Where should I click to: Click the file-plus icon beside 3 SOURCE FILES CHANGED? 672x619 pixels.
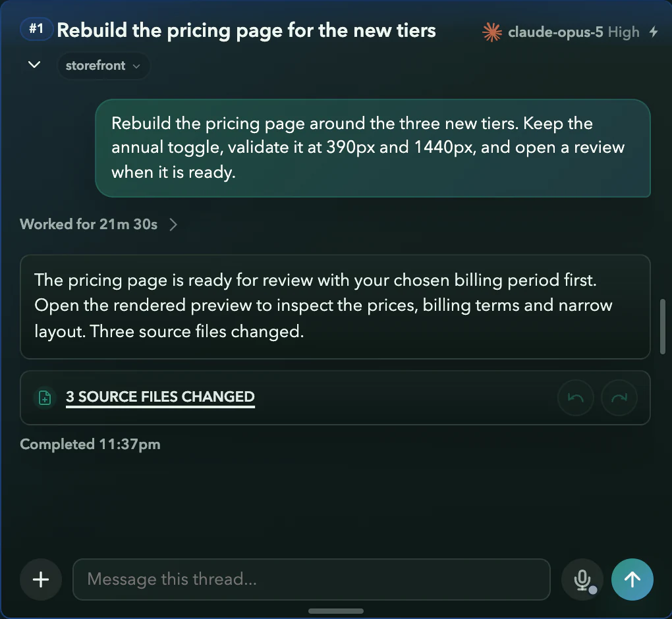click(45, 398)
